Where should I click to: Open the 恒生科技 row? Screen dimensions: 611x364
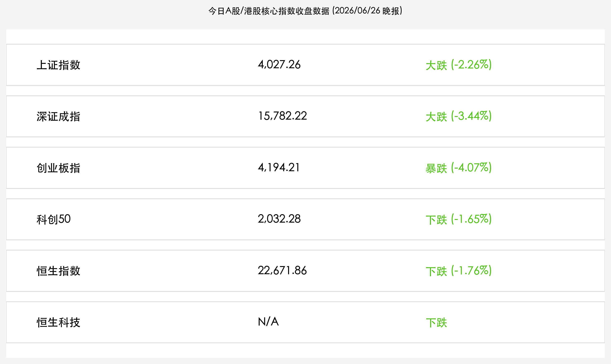point(305,322)
